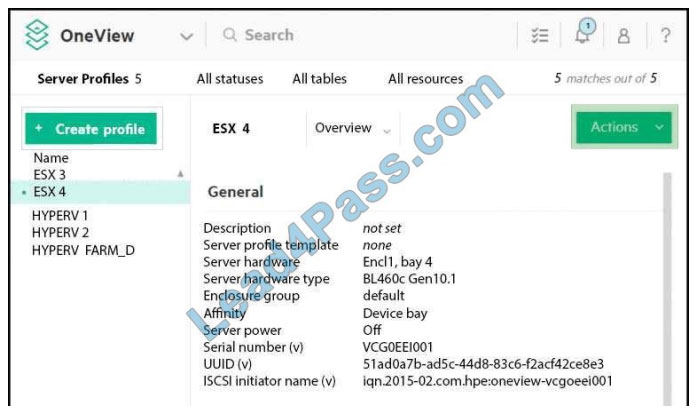
Task: Select the ESX 4 profile
Action: [101, 192]
